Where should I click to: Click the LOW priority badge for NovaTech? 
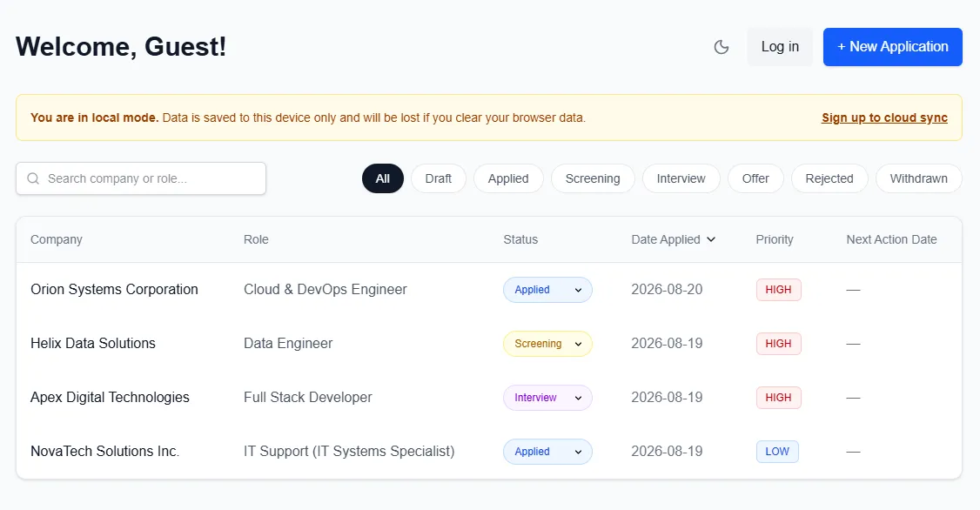coord(777,451)
